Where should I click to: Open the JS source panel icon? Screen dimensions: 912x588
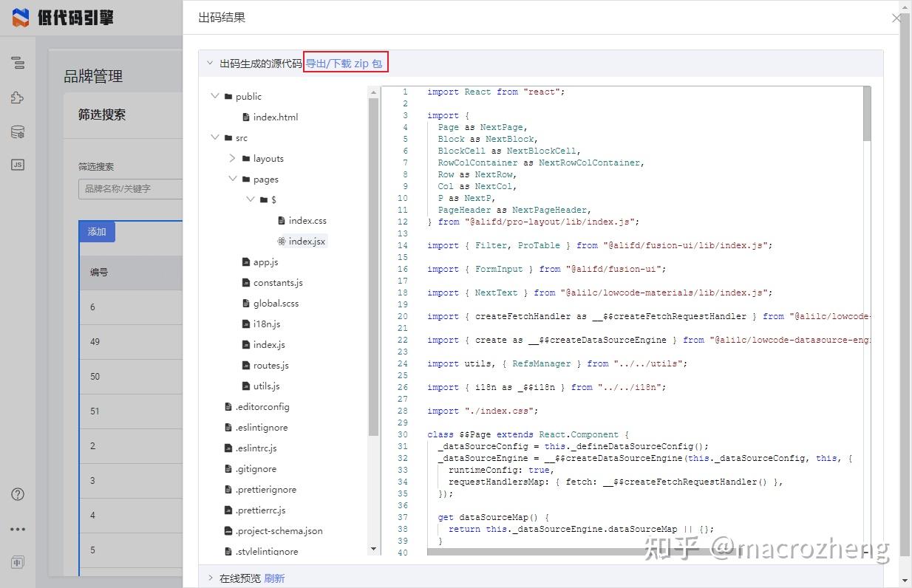pos(18,165)
